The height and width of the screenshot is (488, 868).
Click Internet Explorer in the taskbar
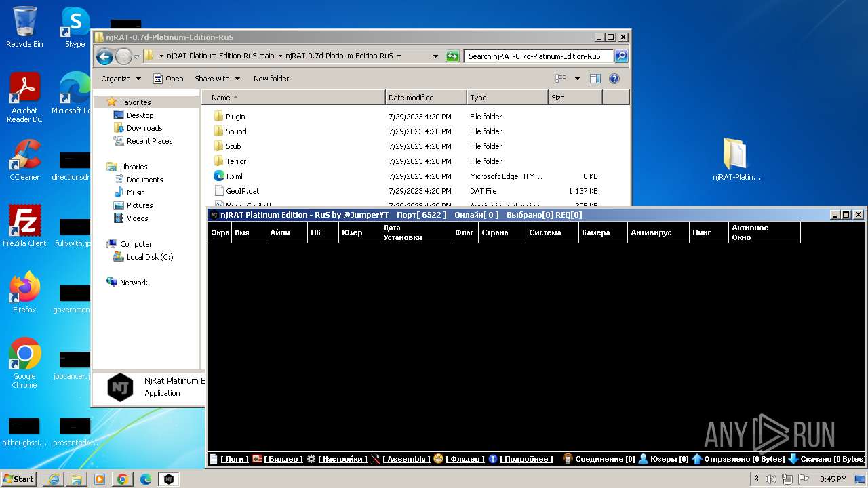[x=54, y=479]
